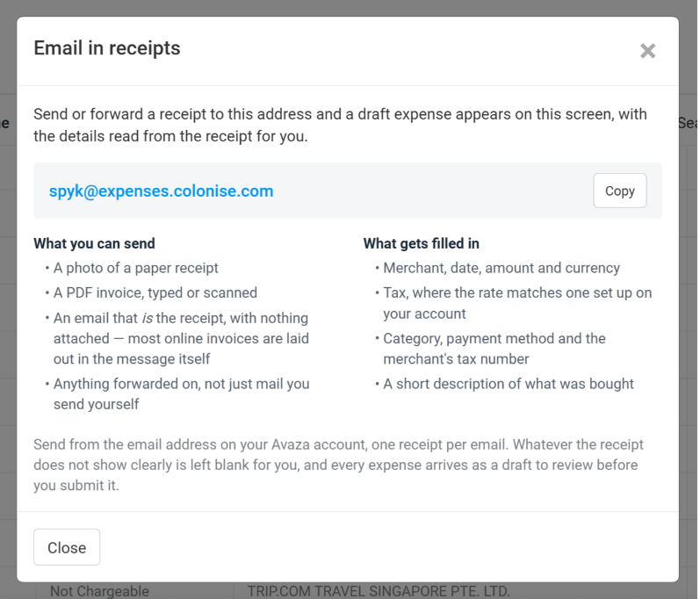Copy the receipts email address
The width and height of the screenshot is (700, 599).
pos(620,191)
